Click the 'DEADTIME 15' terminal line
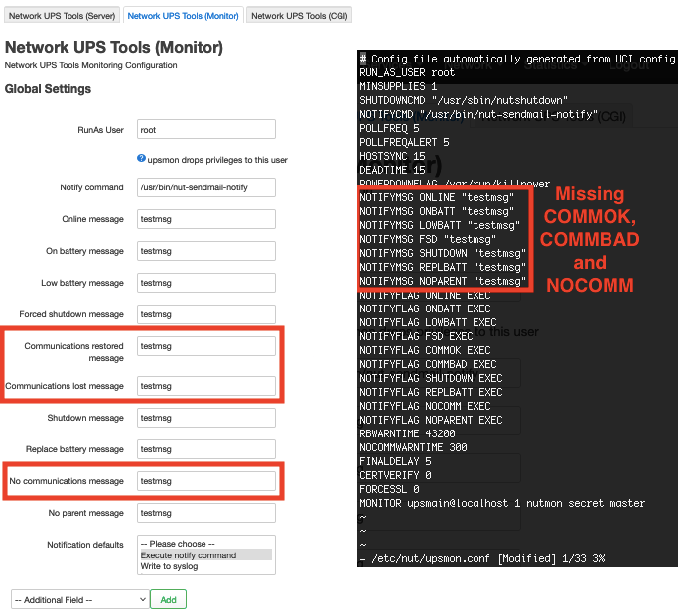The image size is (678, 616). pos(392,170)
